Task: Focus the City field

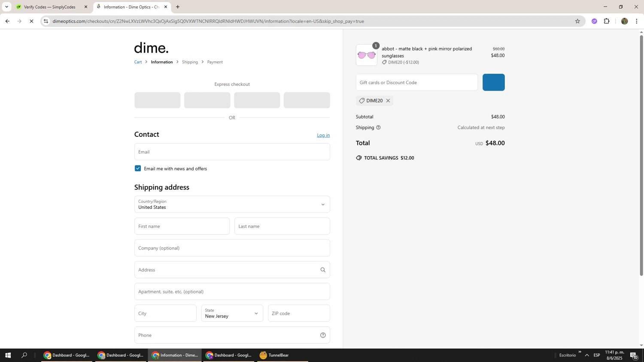Action: (x=165, y=314)
